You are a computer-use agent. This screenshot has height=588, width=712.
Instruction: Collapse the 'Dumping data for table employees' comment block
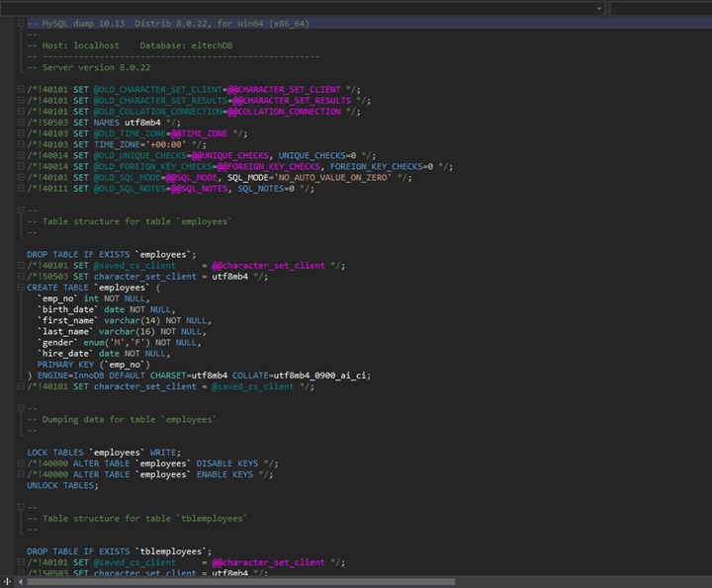tap(21, 408)
